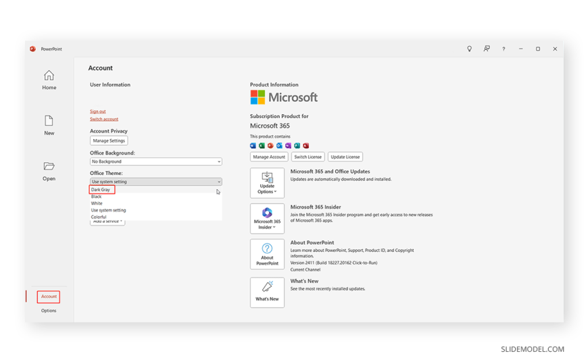Viewport: 588px width, 364px height.
Task: Open the Home page in sidebar
Action: [x=49, y=80]
